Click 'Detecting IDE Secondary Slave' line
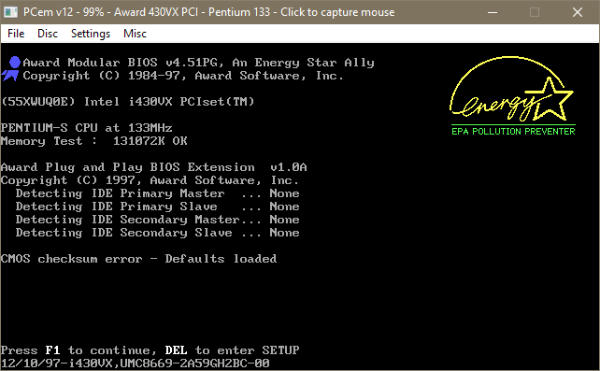 click(157, 233)
